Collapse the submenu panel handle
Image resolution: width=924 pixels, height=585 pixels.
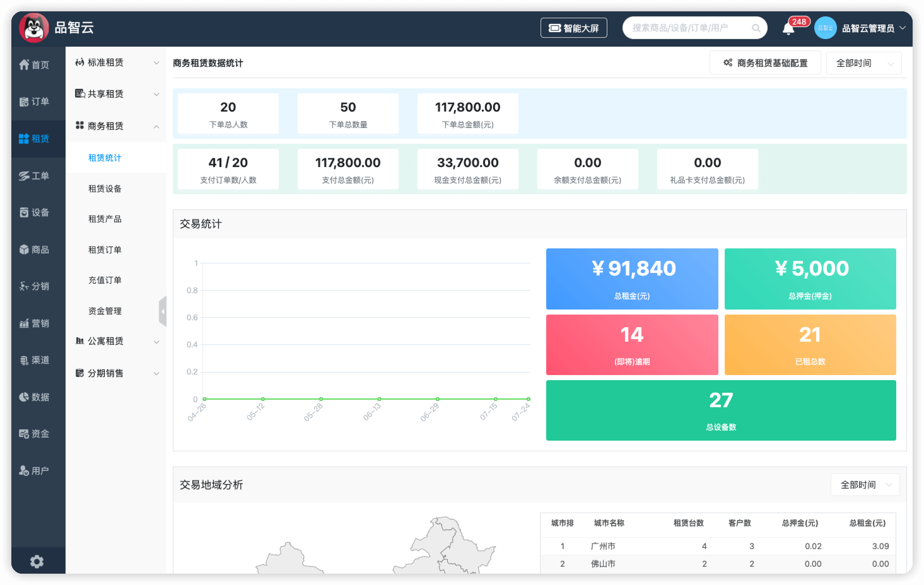click(x=163, y=311)
